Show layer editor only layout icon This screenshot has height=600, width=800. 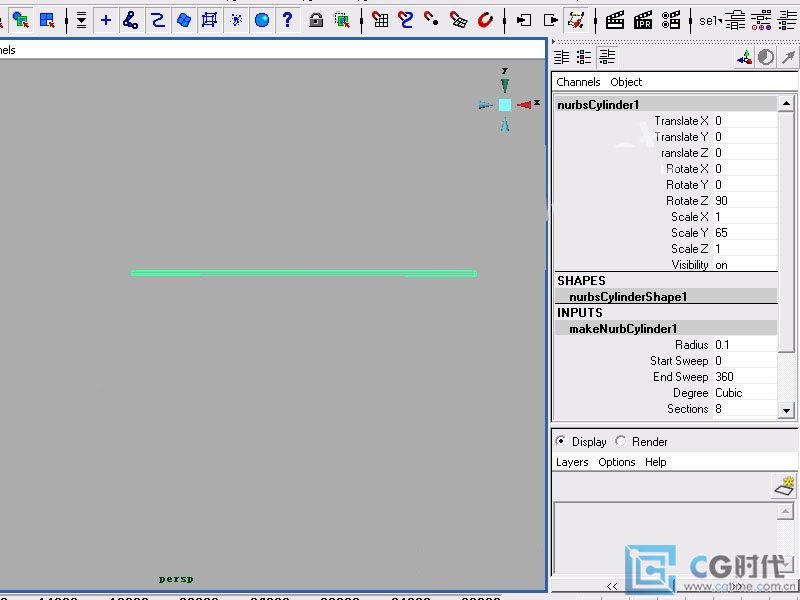click(584, 57)
